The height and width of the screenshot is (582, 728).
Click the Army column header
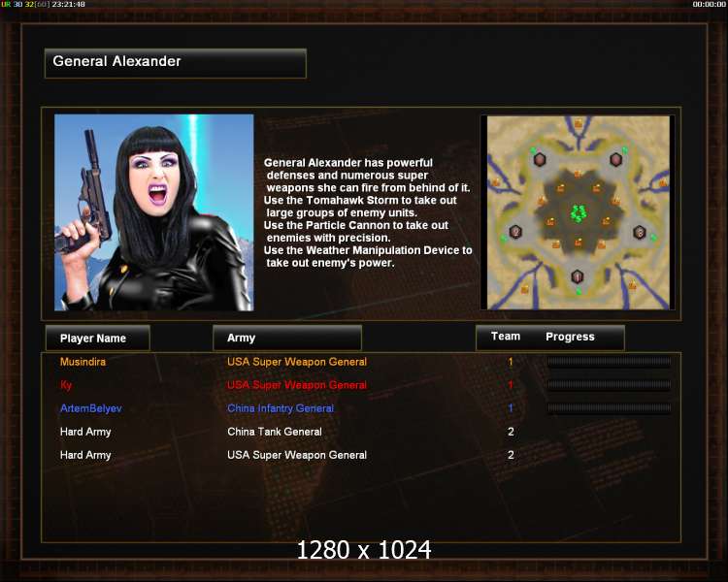coord(287,338)
